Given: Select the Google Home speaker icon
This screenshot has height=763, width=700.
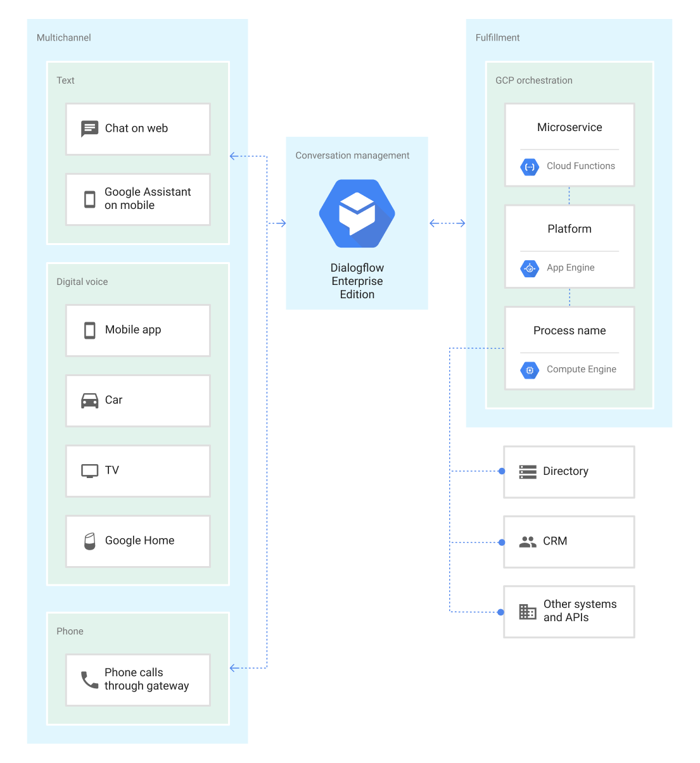Looking at the screenshot, I should pyautogui.click(x=90, y=541).
